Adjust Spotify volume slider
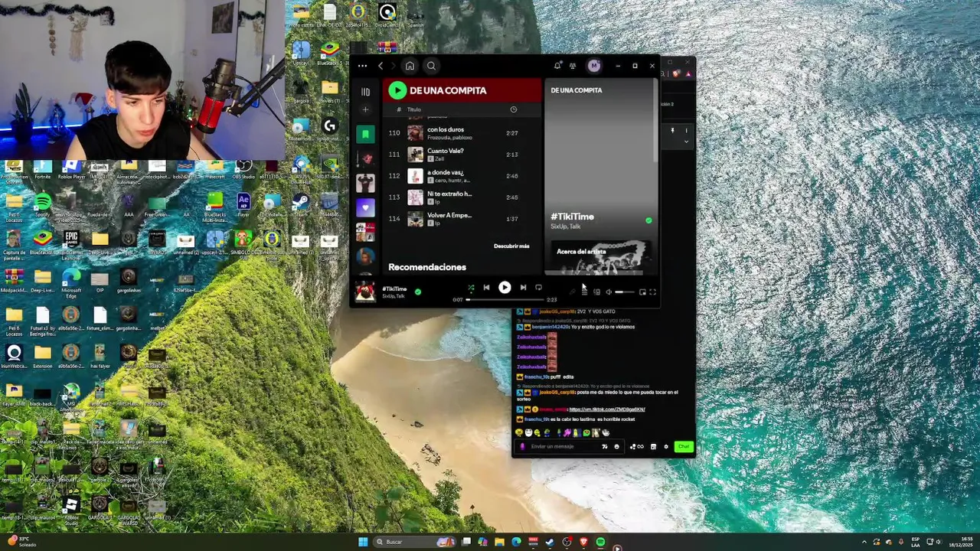Image resolution: width=980 pixels, height=551 pixels. click(625, 292)
